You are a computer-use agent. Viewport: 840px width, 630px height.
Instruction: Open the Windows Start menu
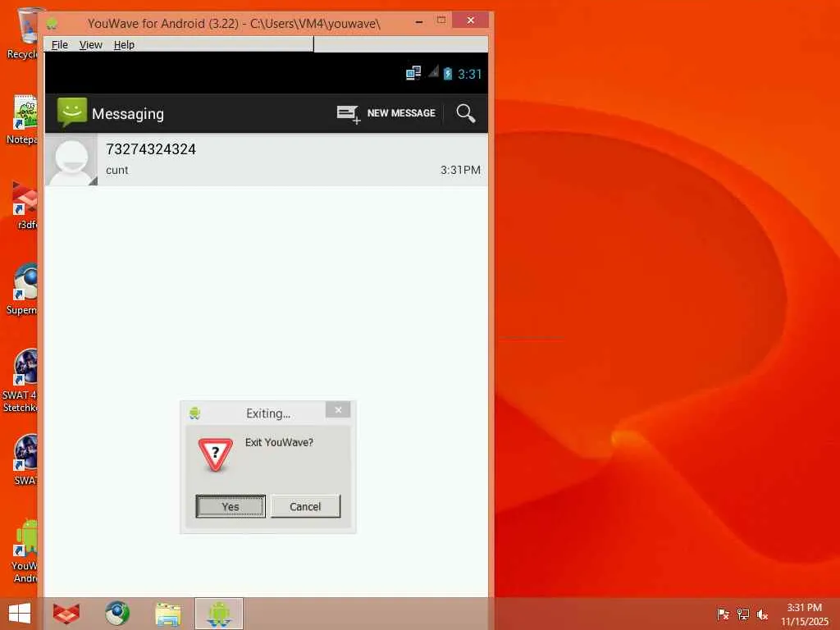(20, 614)
